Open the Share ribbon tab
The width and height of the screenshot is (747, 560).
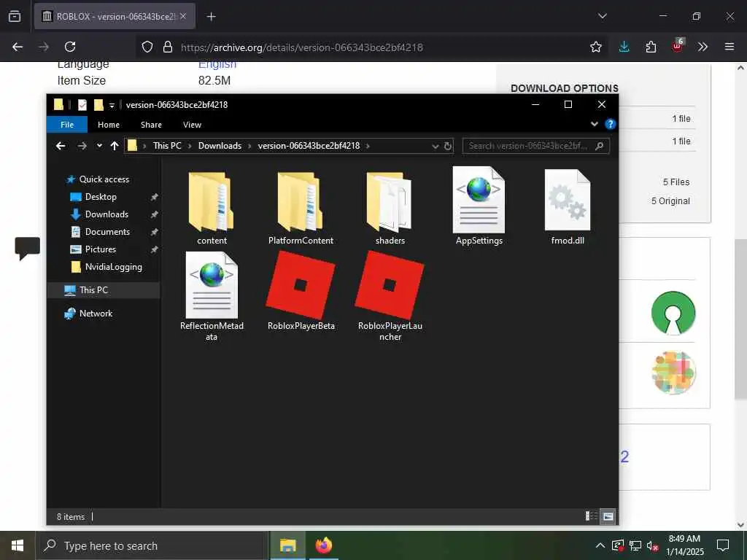151,125
